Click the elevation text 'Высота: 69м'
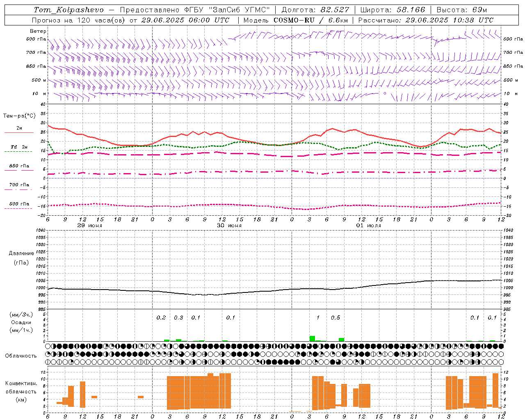This screenshot has width=525, height=420. point(461,10)
